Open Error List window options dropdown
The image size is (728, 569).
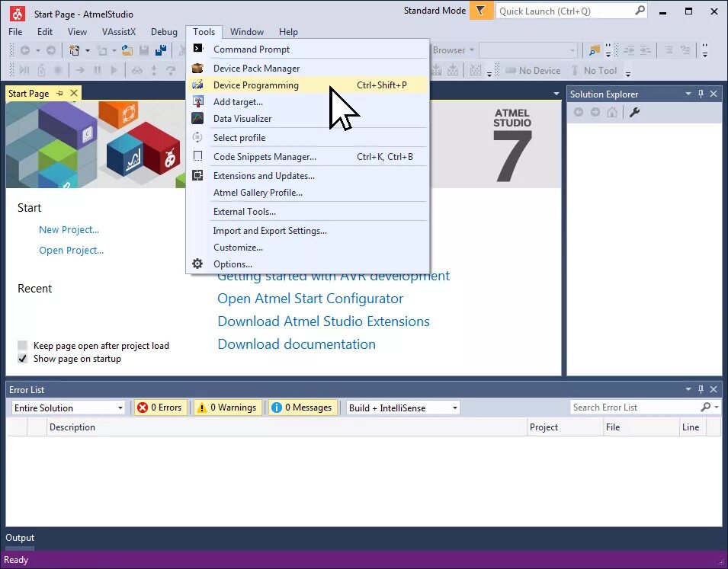click(688, 389)
